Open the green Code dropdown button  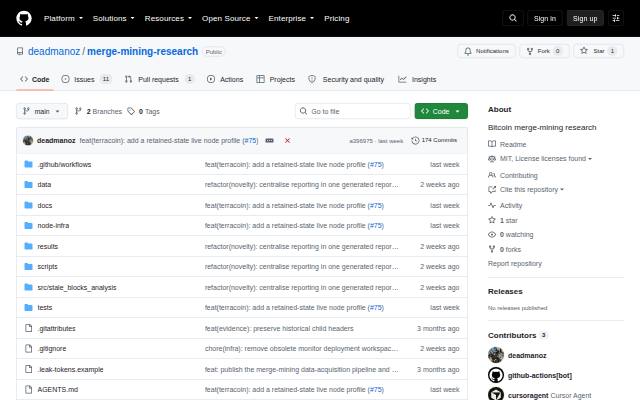pyautogui.click(x=441, y=111)
